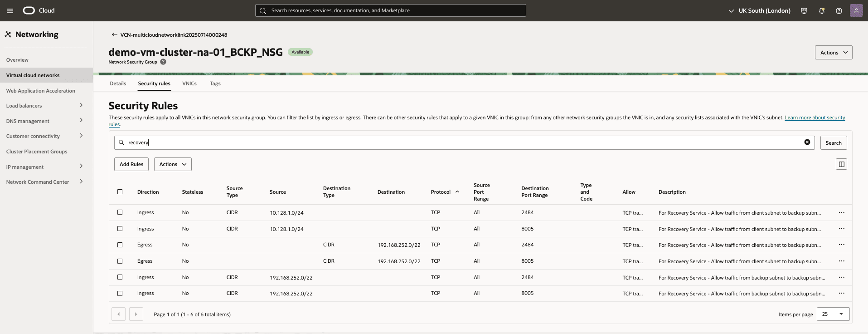Click the Add Rules button

click(131, 164)
